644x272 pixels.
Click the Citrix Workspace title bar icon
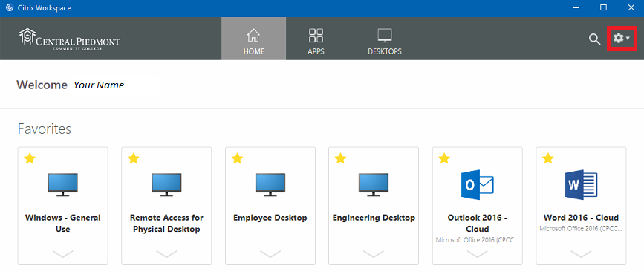click(9, 8)
